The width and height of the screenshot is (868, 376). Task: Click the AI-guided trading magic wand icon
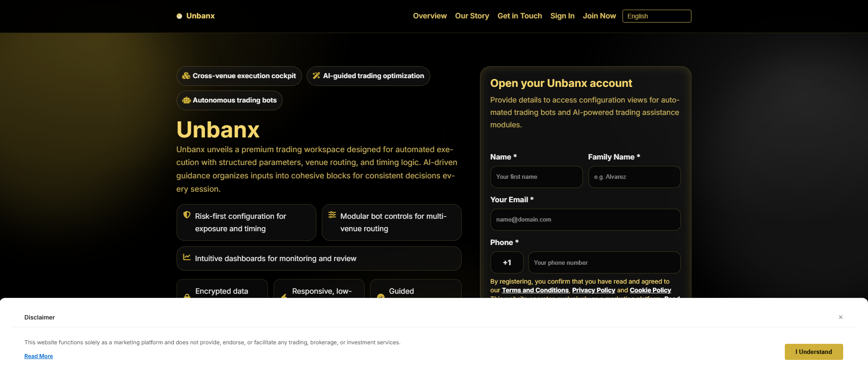316,76
